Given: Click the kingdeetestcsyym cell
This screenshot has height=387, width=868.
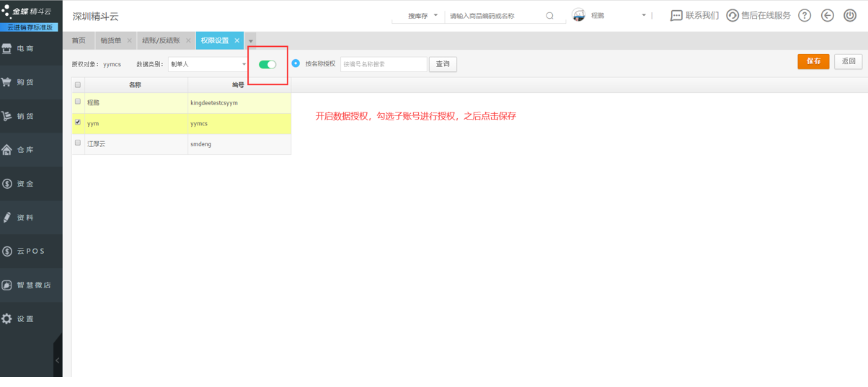Looking at the screenshot, I should click(239, 103).
